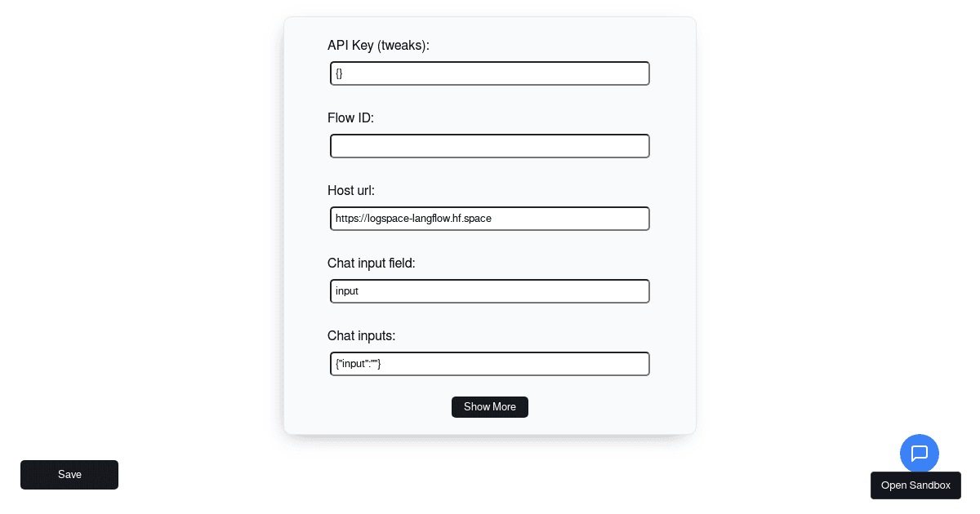980x514 pixels.
Task: Click the word "input" in Chat input field
Action: point(347,291)
